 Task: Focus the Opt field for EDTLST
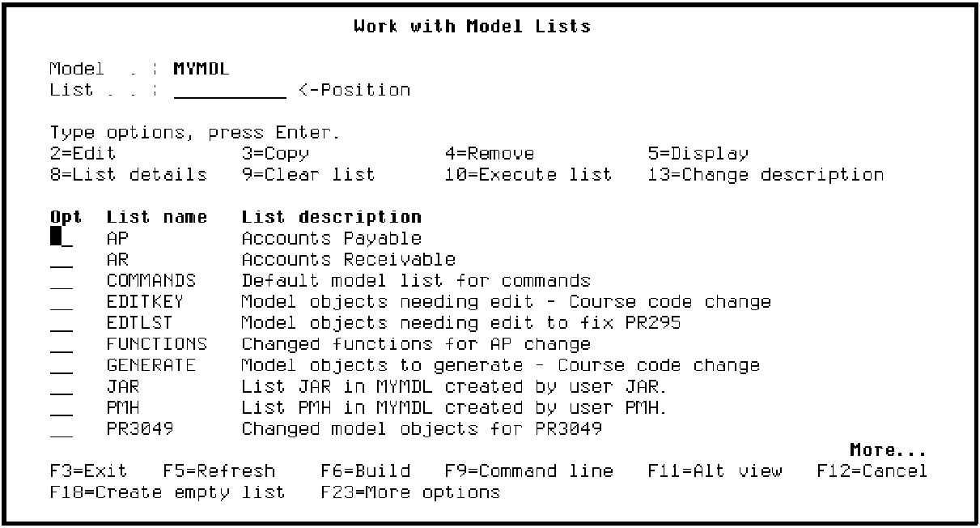tap(61, 323)
